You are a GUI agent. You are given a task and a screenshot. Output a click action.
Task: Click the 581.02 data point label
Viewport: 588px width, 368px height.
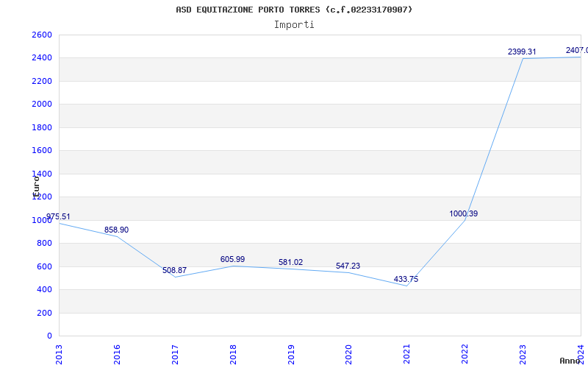[290, 263]
